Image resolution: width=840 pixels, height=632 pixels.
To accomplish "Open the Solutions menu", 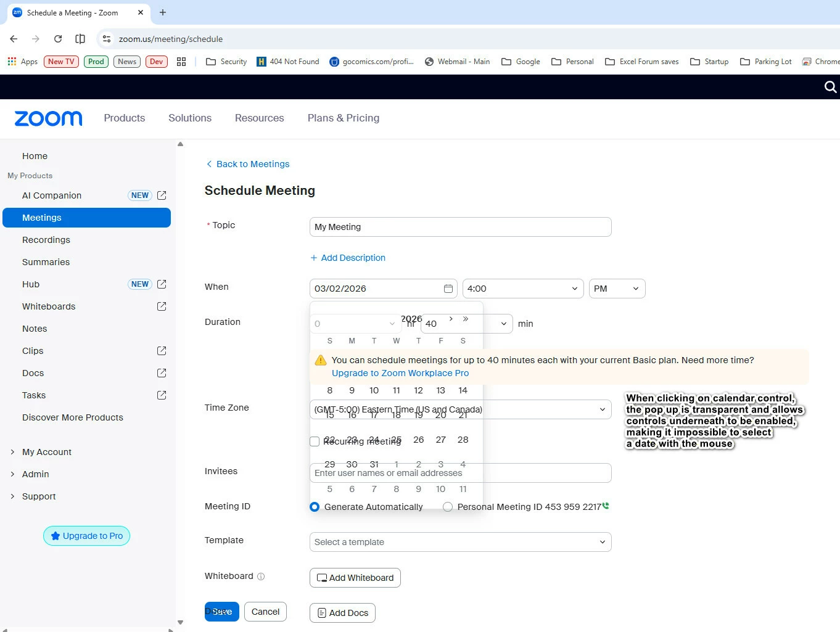I will point(190,118).
